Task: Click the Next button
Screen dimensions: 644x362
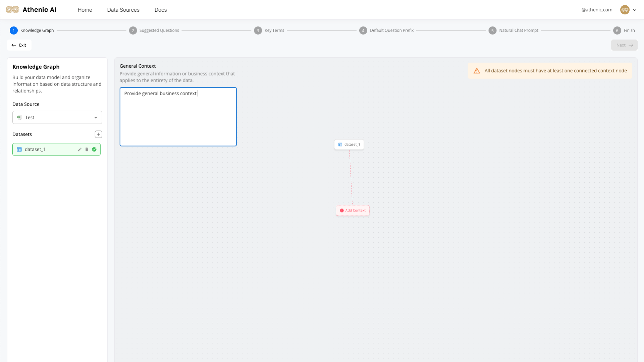Action: (x=624, y=45)
